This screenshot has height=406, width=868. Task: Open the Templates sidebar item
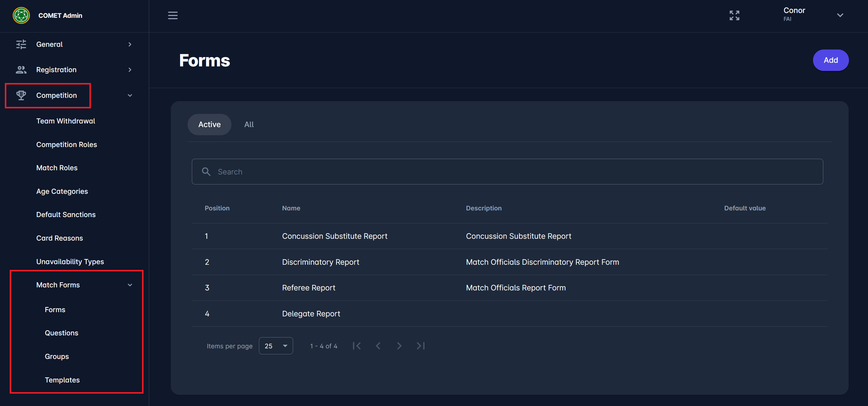click(x=62, y=380)
